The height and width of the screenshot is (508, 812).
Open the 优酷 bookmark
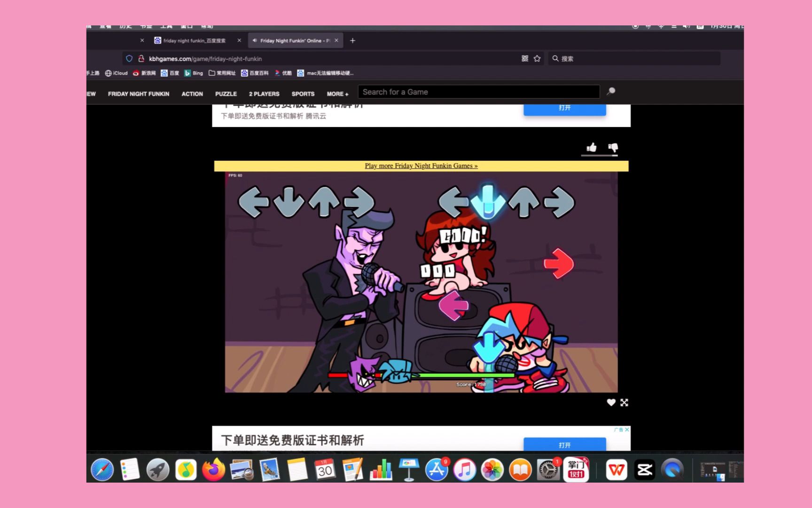(283, 73)
